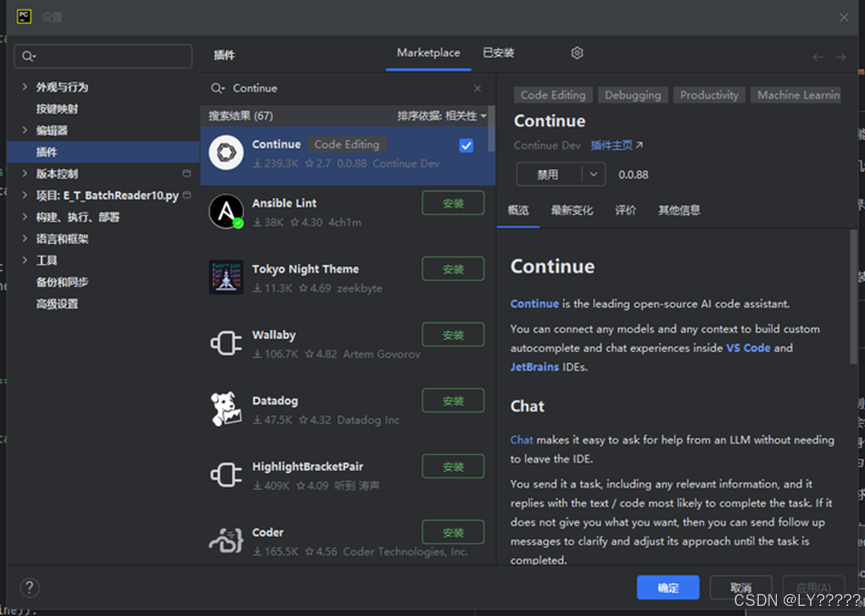Open the Chat link in description
Image resolution: width=865 pixels, height=616 pixels.
click(x=521, y=440)
